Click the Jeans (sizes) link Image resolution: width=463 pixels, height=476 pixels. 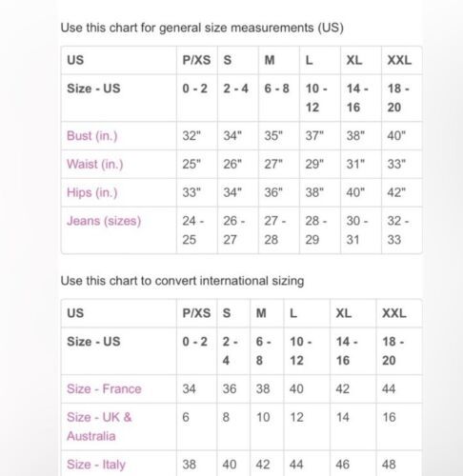[x=104, y=221]
